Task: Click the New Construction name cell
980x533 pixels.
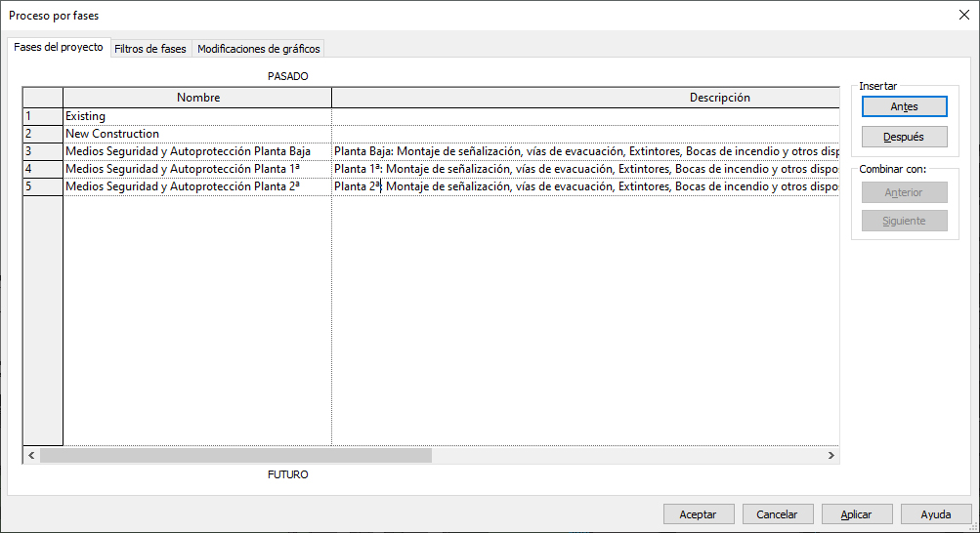Action: click(197, 134)
